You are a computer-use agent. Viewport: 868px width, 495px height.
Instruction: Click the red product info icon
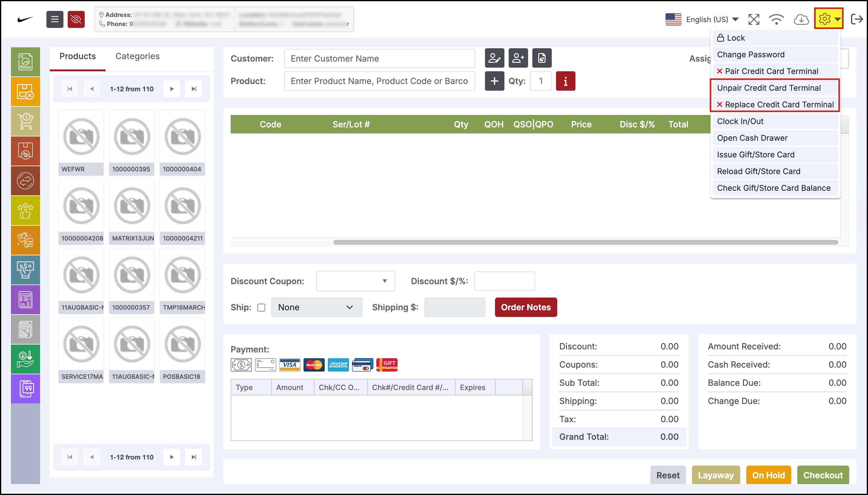[x=565, y=81]
